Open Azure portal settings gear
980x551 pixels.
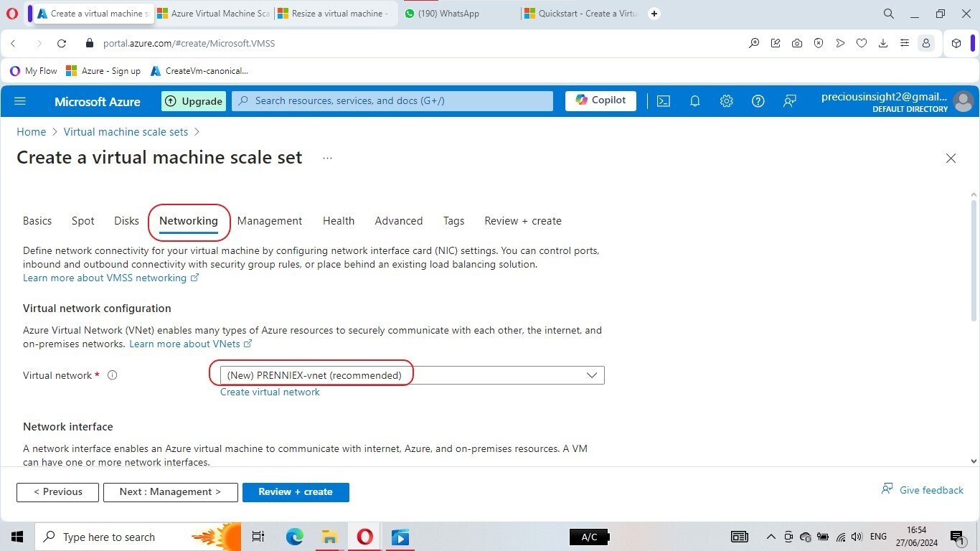coord(726,101)
